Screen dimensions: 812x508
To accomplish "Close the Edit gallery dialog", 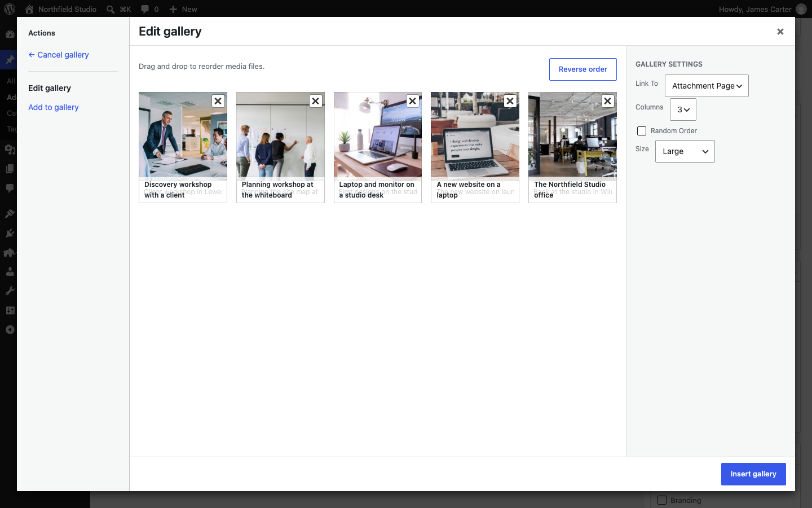I will (x=780, y=32).
